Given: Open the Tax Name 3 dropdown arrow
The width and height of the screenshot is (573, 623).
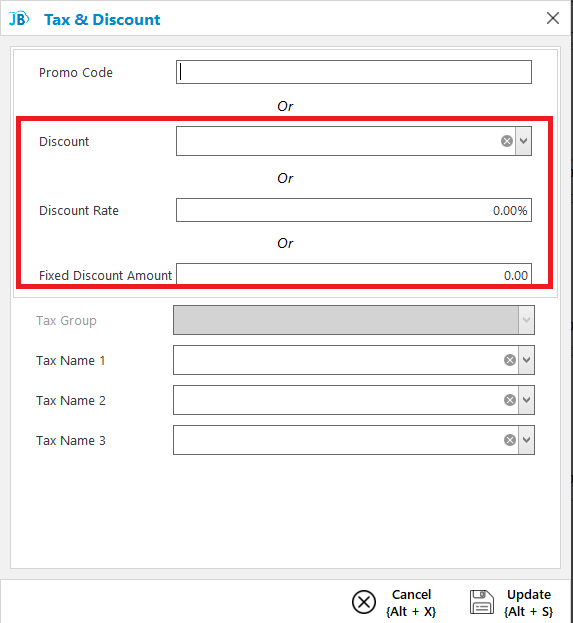Looking at the screenshot, I should pyautogui.click(x=527, y=440).
